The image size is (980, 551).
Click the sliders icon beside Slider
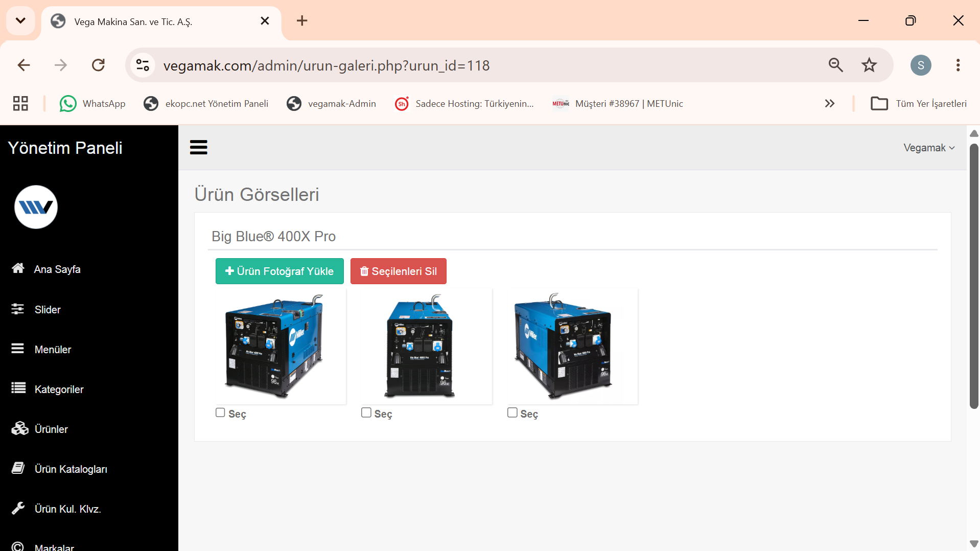pos(18,309)
